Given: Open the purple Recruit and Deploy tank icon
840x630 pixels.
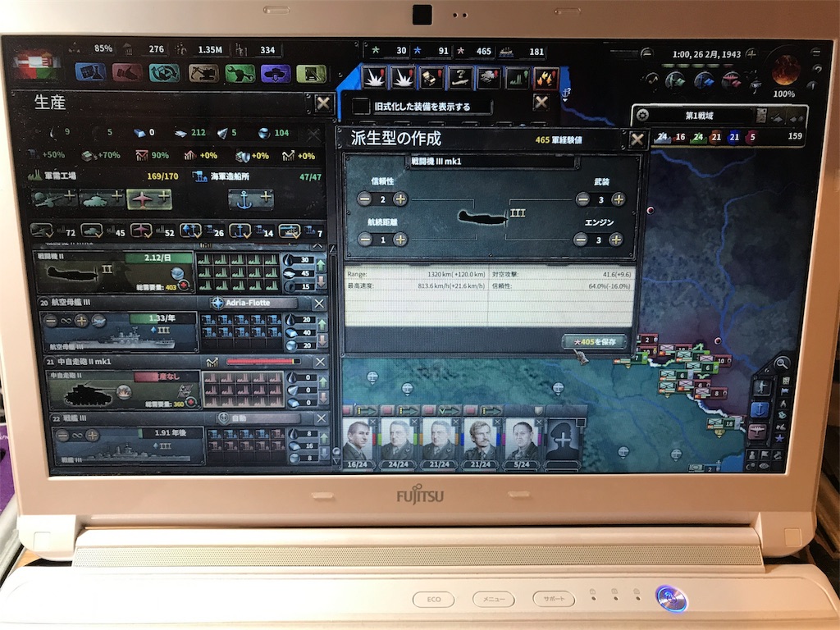Looking at the screenshot, I should click(276, 73).
